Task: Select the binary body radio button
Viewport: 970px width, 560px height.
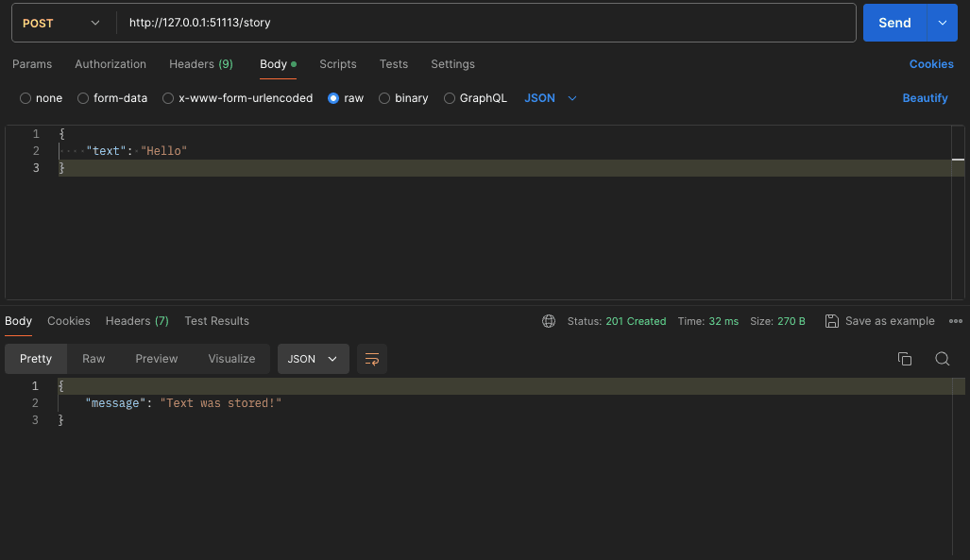Action: [384, 98]
